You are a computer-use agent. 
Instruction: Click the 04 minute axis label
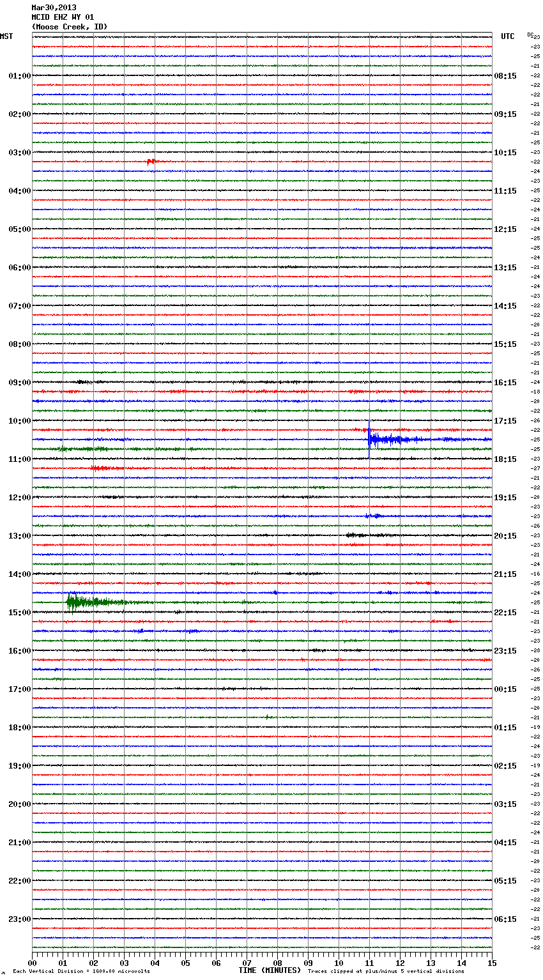coord(155,963)
